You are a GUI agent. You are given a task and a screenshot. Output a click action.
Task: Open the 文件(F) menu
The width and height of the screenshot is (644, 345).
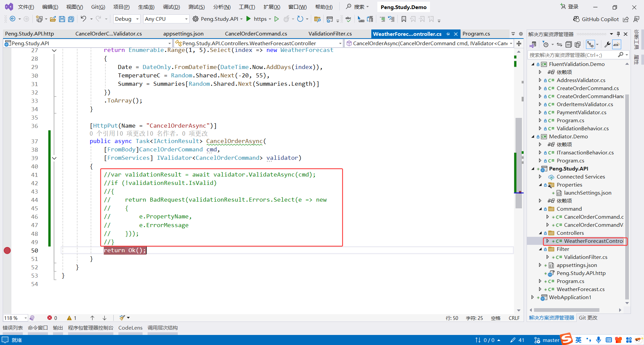[x=26, y=7]
